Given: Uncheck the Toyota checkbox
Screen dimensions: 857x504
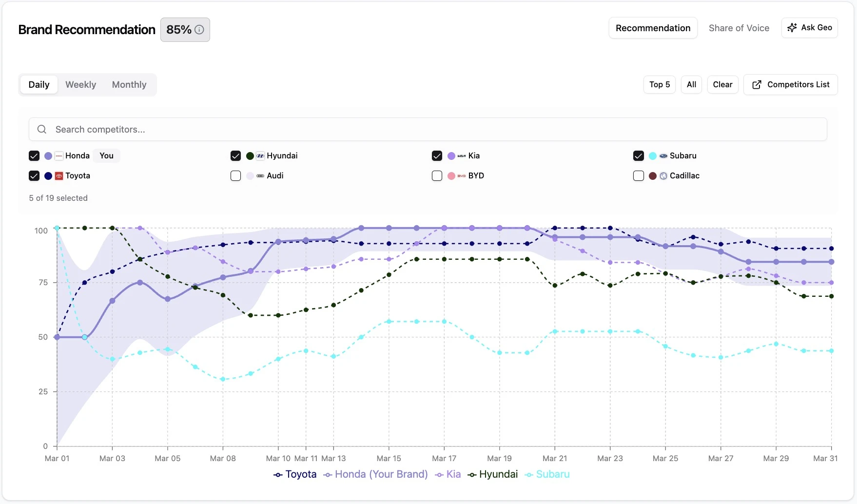Looking at the screenshot, I should click(x=34, y=176).
